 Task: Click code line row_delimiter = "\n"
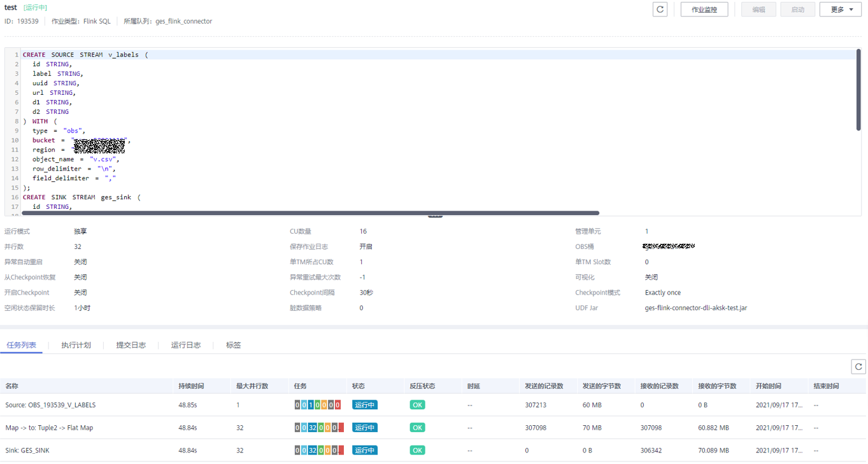coord(75,169)
